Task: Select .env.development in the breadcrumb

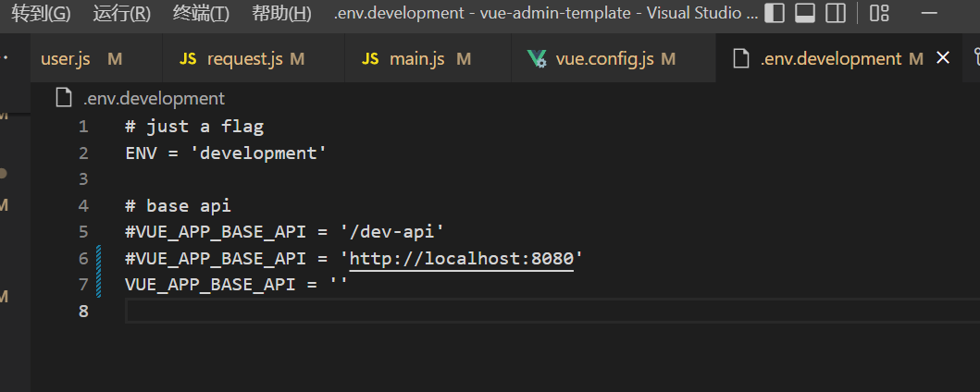Action: click(154, 98)
